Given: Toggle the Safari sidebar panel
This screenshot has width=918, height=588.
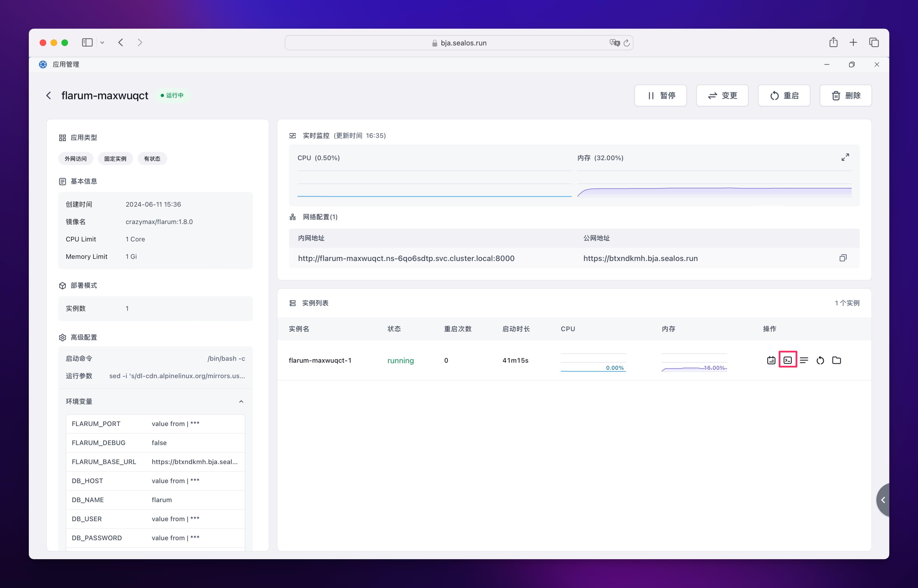Looking at the screenshot, I should 87,42.
